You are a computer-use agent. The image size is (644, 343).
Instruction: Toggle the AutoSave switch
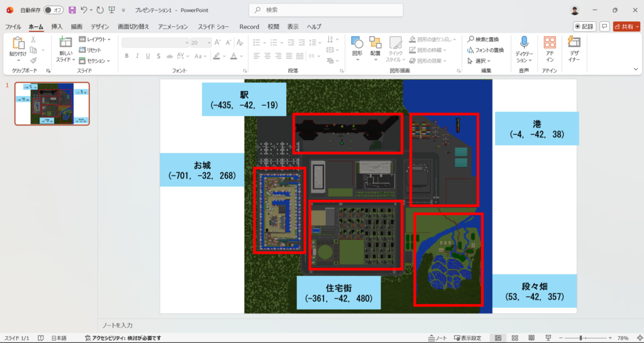[53, 10]
